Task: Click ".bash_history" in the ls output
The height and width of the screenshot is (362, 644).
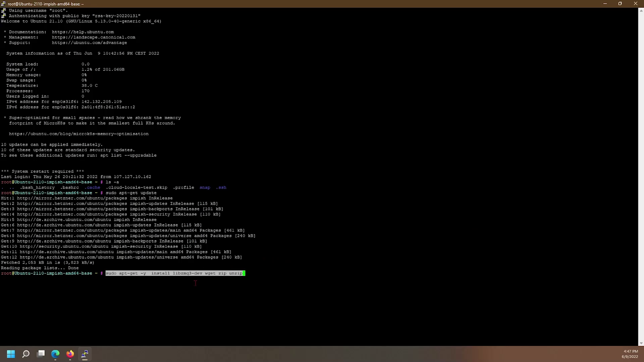Action: coord(37,187)
